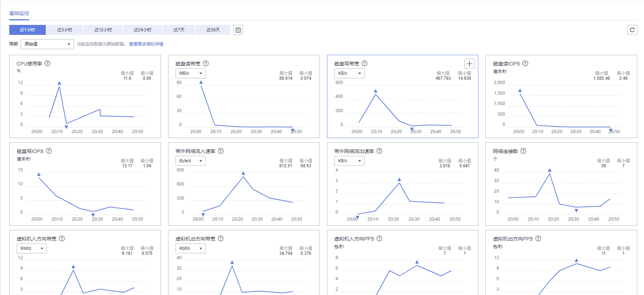
Task: Click the max value marker on CPU使用率 chart
Action: pyautogui.click(x=59, y=83)
